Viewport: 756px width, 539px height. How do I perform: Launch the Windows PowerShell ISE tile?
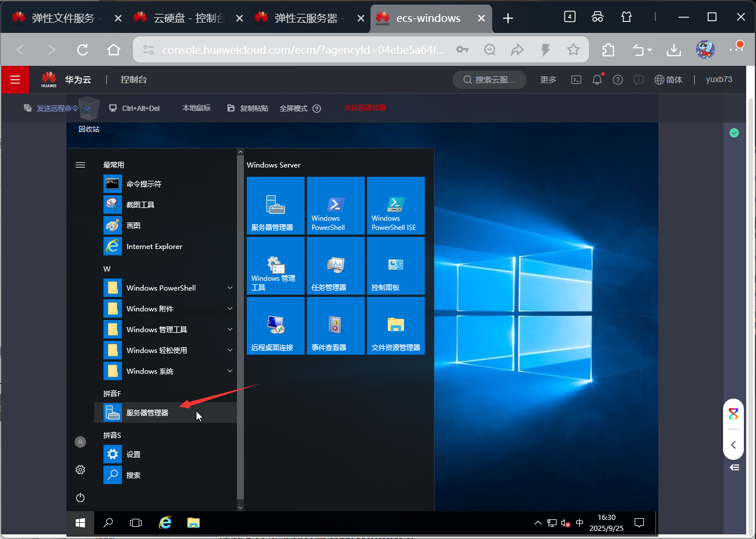(x=396, y=206)
